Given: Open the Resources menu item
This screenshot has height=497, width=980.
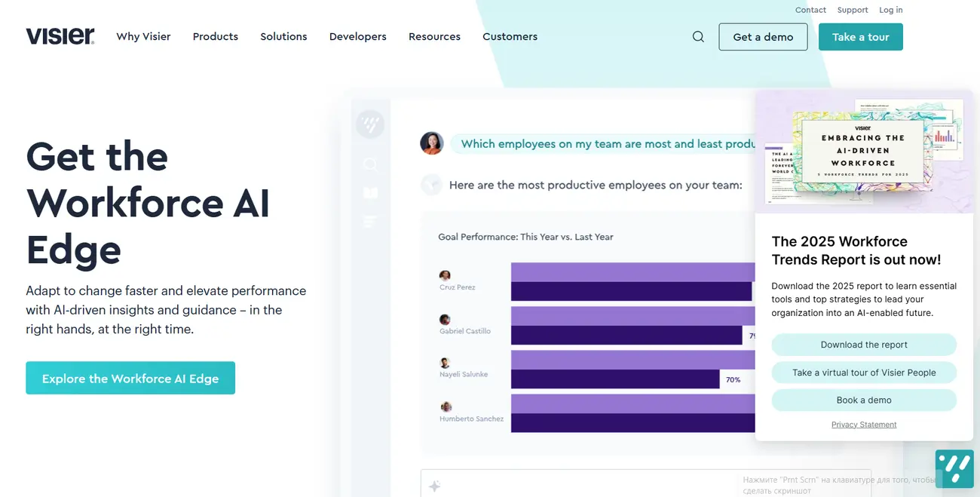Looking at the screenshot, I should 434,37.
